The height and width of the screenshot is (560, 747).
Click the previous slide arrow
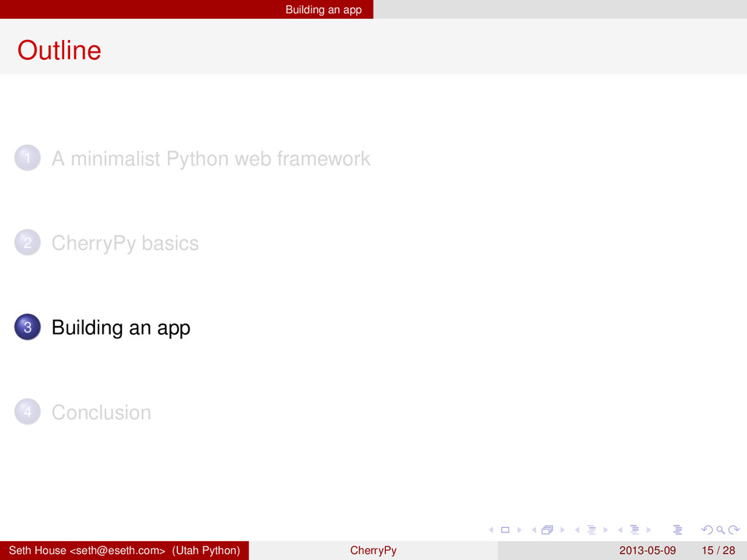pos(491,530)
